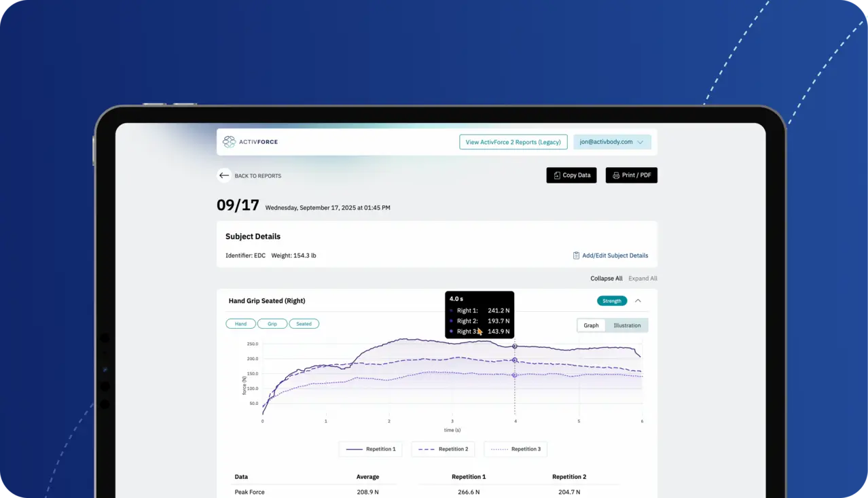The image size is (868, 498).
Task: Click the back arrow icon
Action: tap(224, 175)
